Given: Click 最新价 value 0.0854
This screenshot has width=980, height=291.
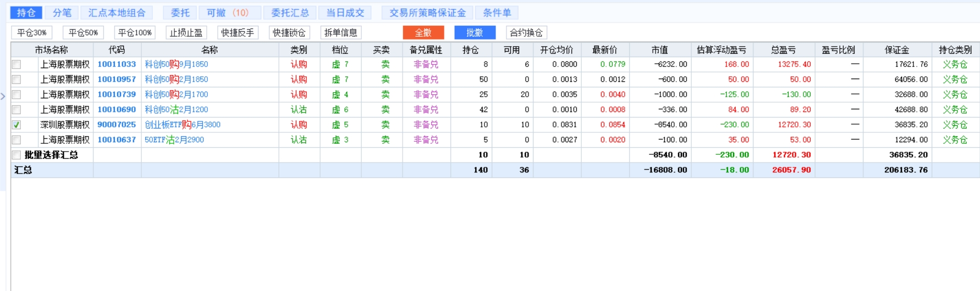Looking at the screenshot, I should coord(613,125).
